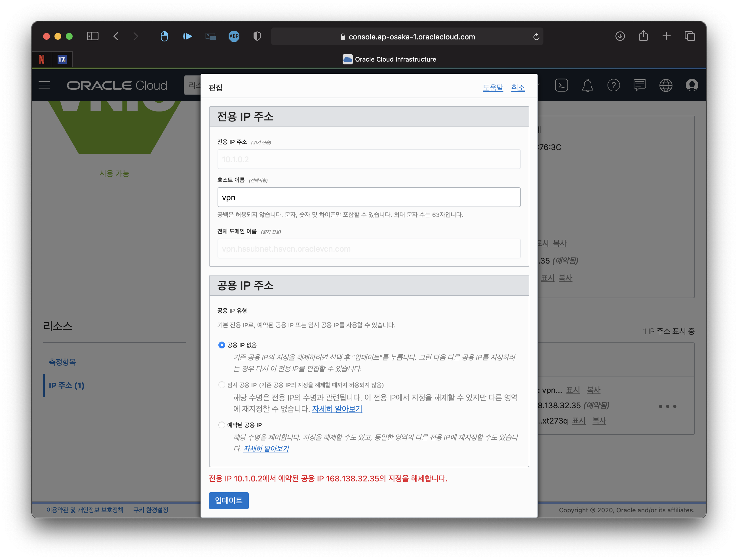Open the language globe icon
This screenshot has height=560, width=738.
pos(666,85)
